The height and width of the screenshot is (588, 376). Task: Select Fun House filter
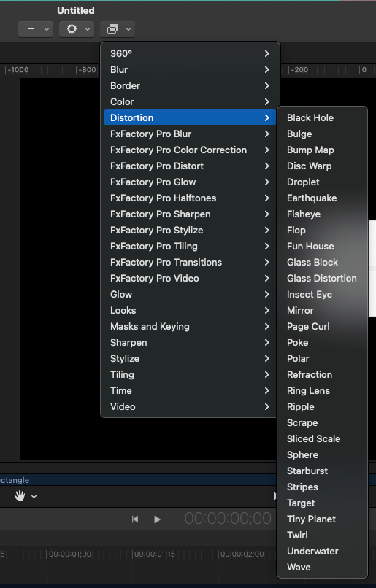pyautogui.click(x=322, y=247)
